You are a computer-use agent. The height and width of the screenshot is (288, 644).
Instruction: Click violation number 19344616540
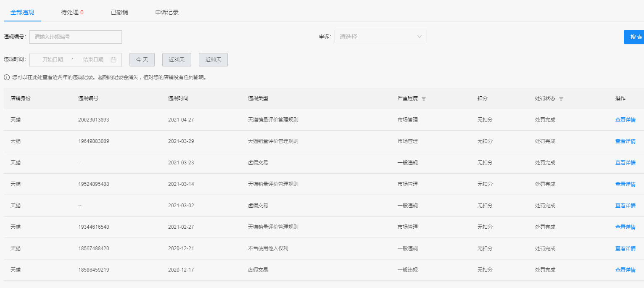click(94, 227)
